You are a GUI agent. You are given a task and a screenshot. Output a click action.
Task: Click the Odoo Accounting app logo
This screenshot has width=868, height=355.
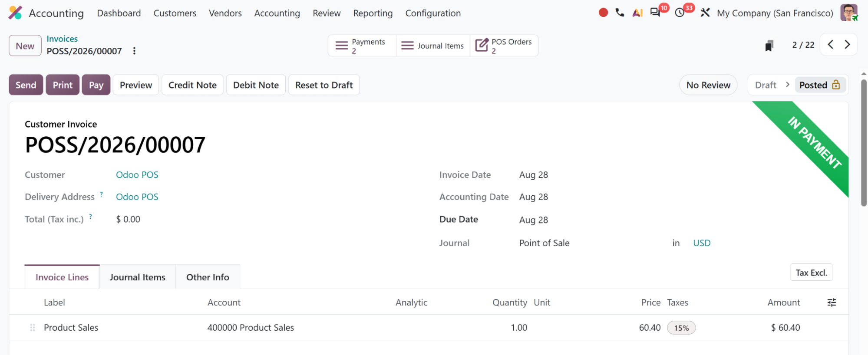[x=15, y=13]
